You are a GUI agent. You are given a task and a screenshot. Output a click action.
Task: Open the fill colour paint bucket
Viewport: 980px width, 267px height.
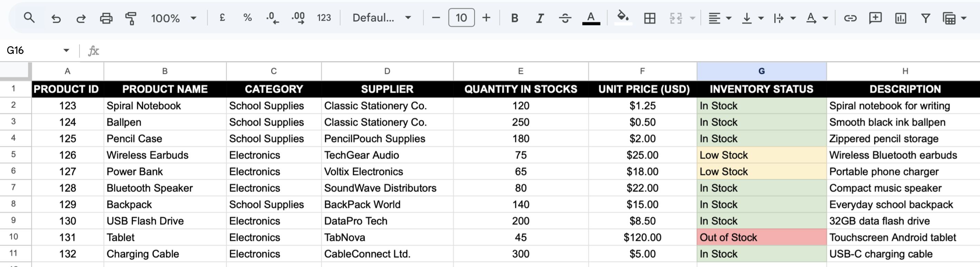point(622,17)
